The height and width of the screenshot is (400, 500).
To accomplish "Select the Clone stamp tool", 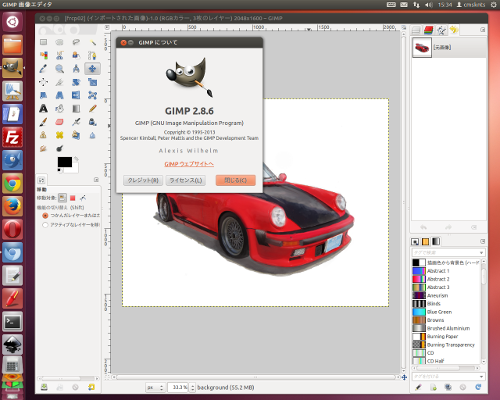I will (x=43, y=135).
